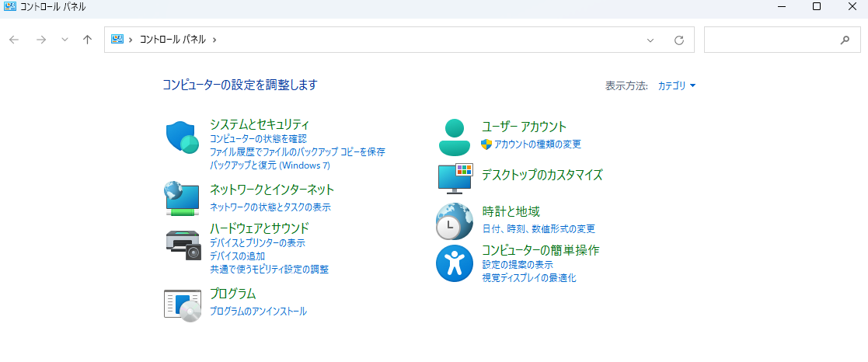Click the Control Panel title bar icon
This screenshot has height=362, width=868.
coord(10,7)
